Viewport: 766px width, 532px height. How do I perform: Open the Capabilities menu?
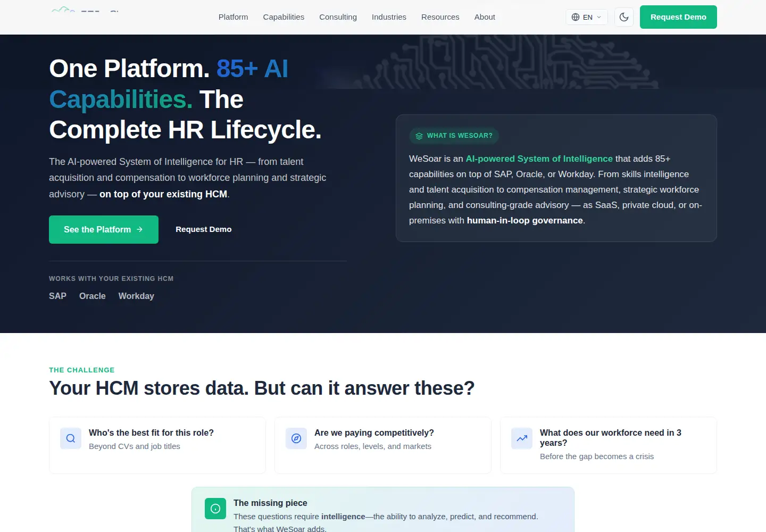point(284,17)
